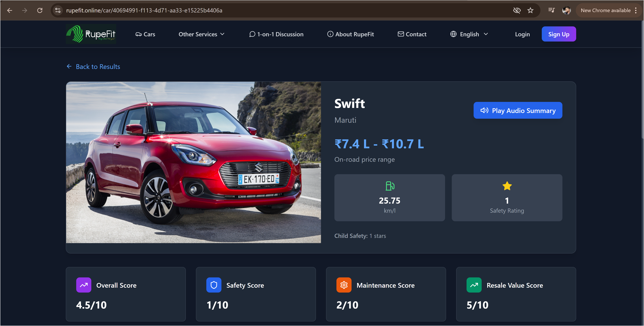This screenshot has width=644, height=326.
Task: Open the English language dropdown
Action: click(469, 34)
